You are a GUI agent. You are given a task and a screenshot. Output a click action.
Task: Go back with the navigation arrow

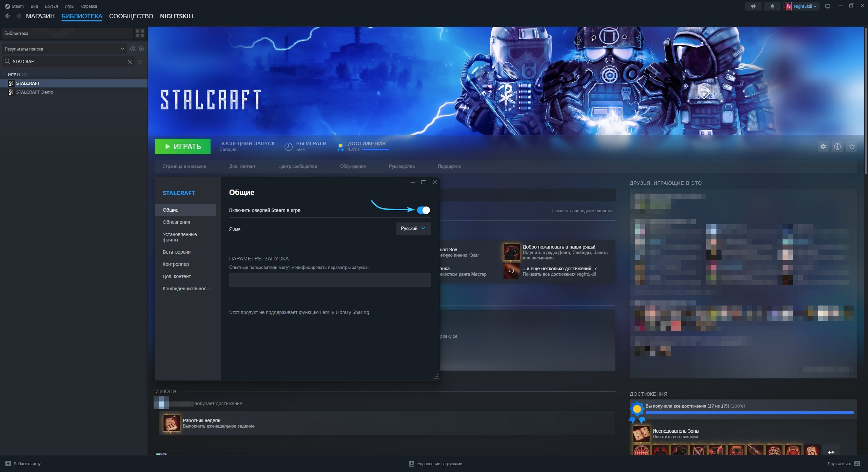tap(8, 16)
